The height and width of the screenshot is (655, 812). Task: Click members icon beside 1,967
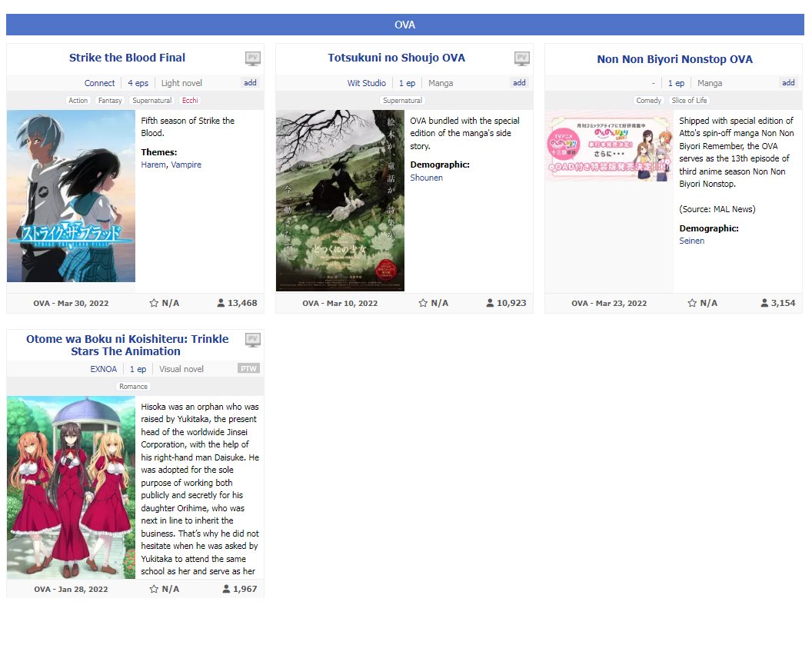pos(226,589)
